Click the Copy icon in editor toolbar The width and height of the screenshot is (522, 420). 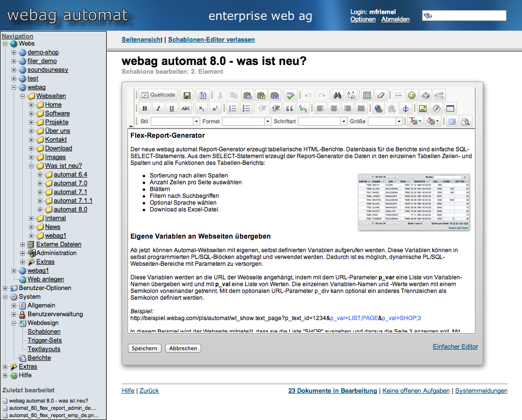pyautogui.click(x=234, y=95)
